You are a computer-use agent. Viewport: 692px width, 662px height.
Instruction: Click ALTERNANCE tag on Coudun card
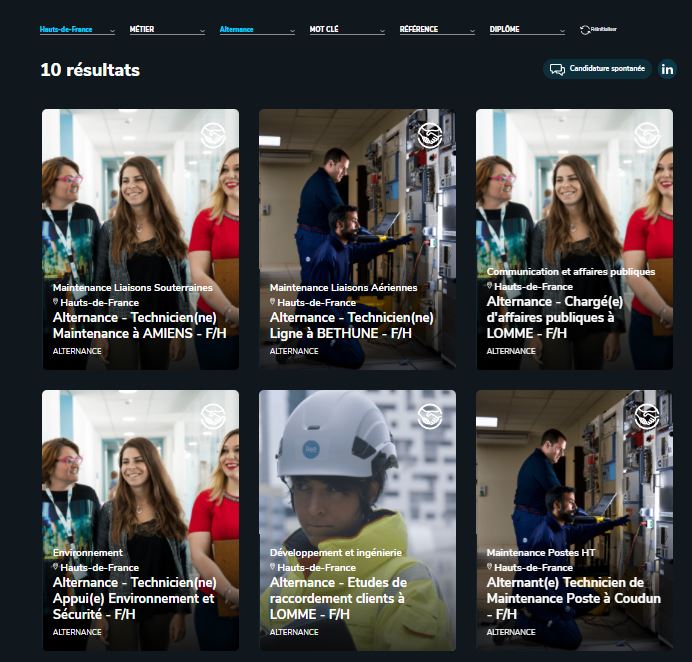coord(511,632)
